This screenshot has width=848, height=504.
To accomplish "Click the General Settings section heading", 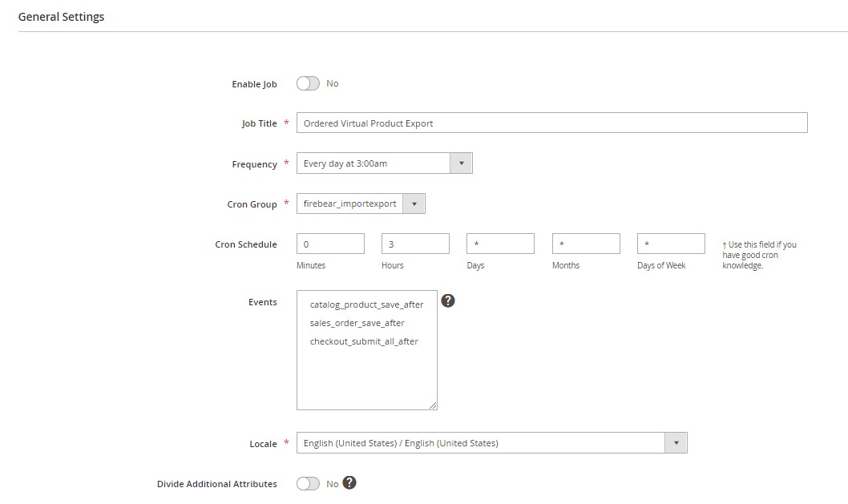I will click(x=61, y=17).
